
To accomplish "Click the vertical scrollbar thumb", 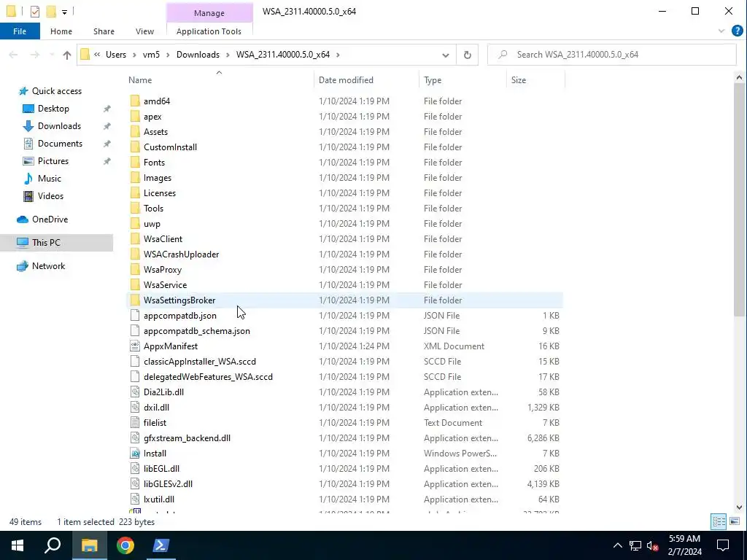I will (739, 200).
